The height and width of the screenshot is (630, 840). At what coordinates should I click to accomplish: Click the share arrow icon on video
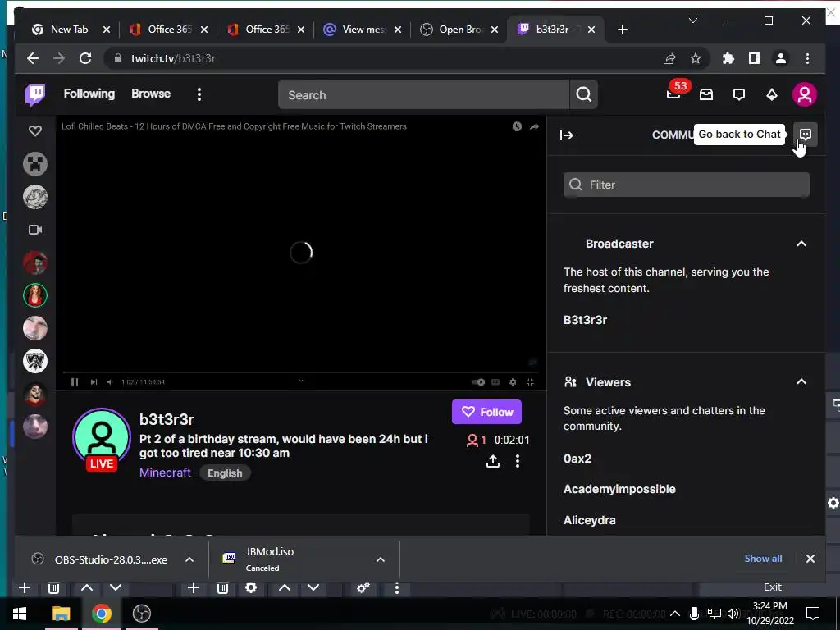tap(534, 126)
